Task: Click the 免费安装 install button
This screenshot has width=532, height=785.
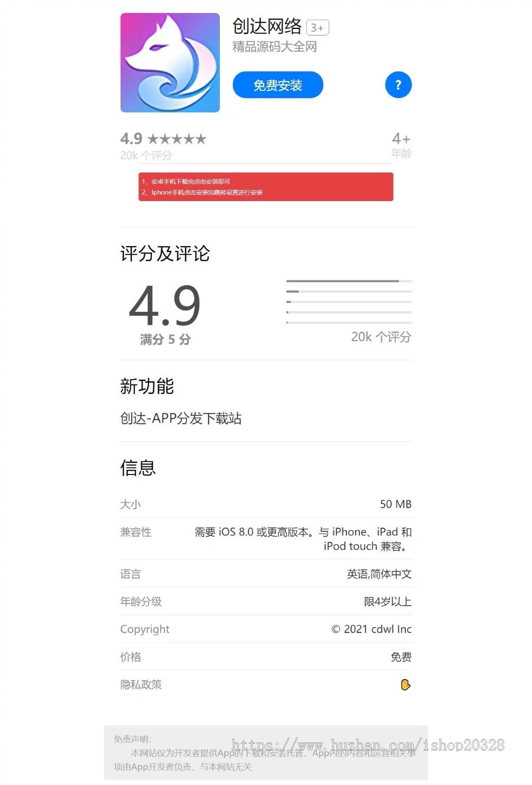Action: [278, 85]
